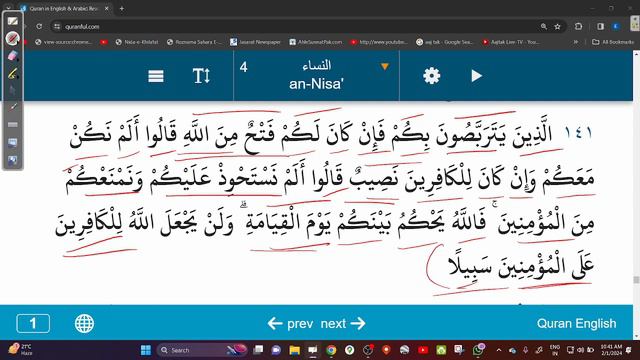Expand the an-Nisa' surah selector dropdown
Viewport: 640px width, 360px height.
pos(384,67)
